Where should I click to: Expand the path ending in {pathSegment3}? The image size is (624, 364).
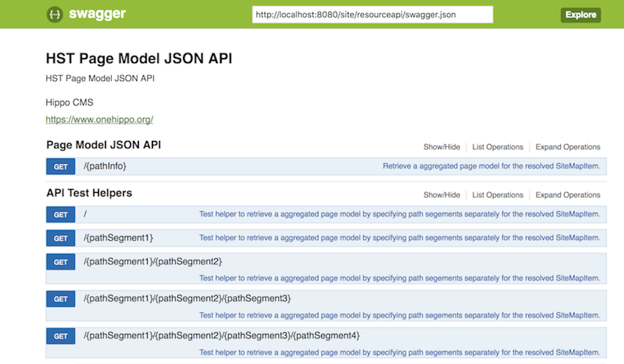[x=187, y=299]
